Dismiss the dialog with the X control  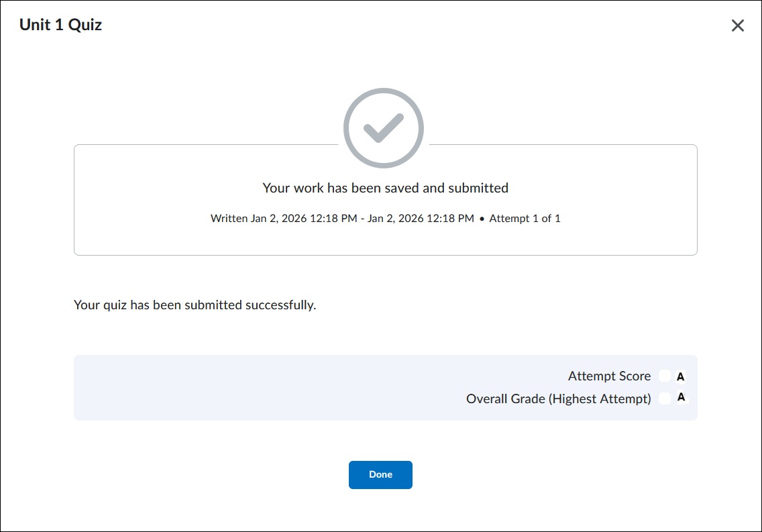tap(738, 25)
